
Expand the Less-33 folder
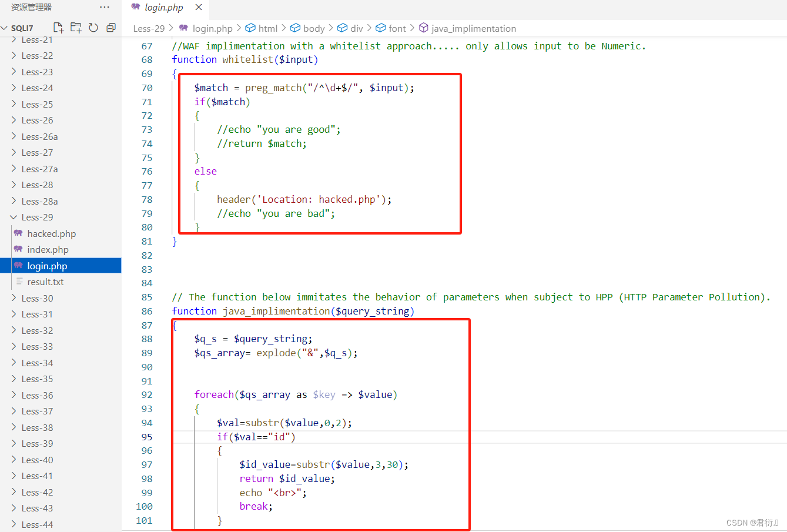click(38, 346)
